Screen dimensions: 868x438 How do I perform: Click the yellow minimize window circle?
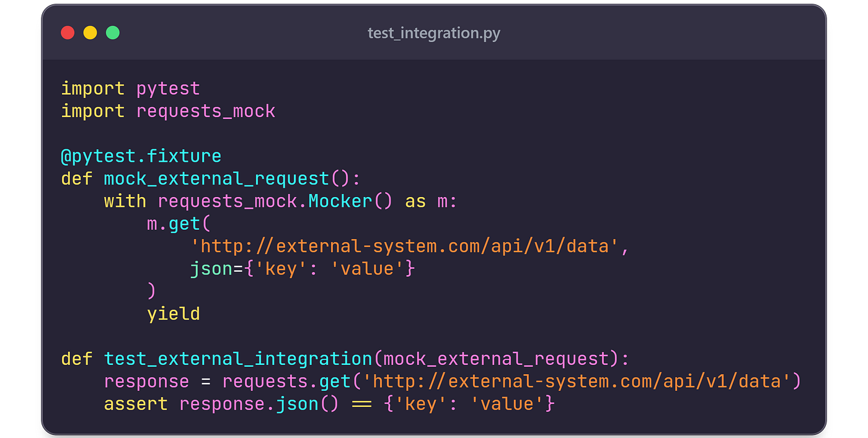89,33
